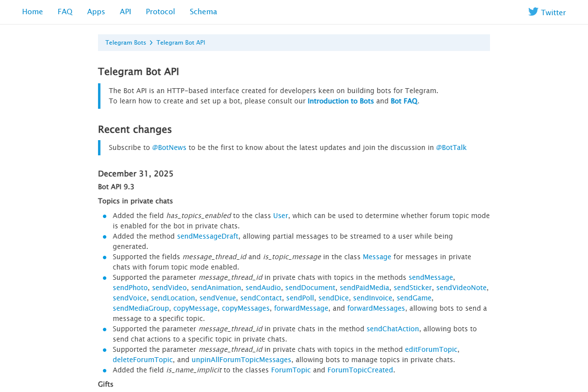Click the Twitter bird icon
Viewport: 588px width, 392px height.
[x=532, y=11]
